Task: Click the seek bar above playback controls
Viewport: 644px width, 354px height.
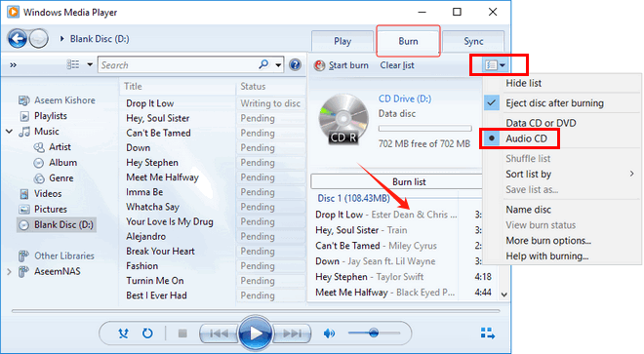Action: (256, 311)
